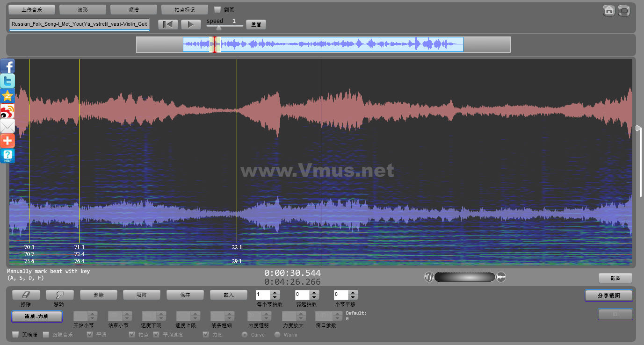
Task: Toggle the 无嘀嗒 no-tick checkbox
Action: [15, 335]
